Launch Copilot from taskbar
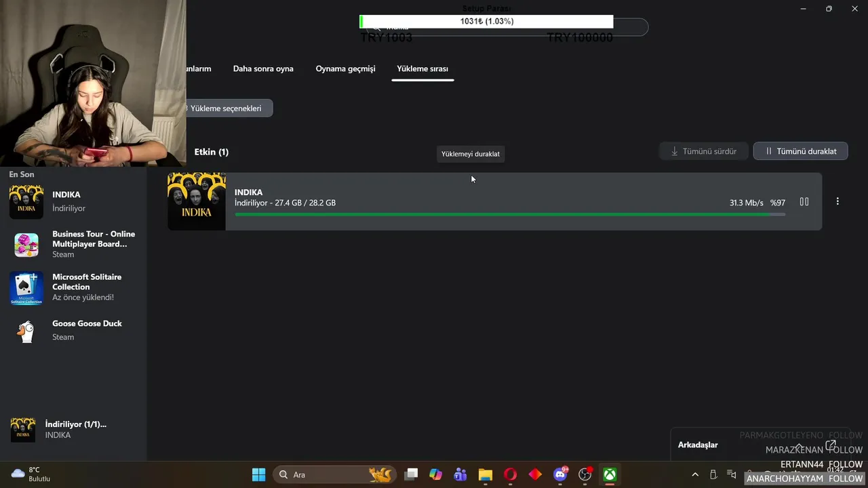This screenshot has width=868, height=488. click(435, 474)
